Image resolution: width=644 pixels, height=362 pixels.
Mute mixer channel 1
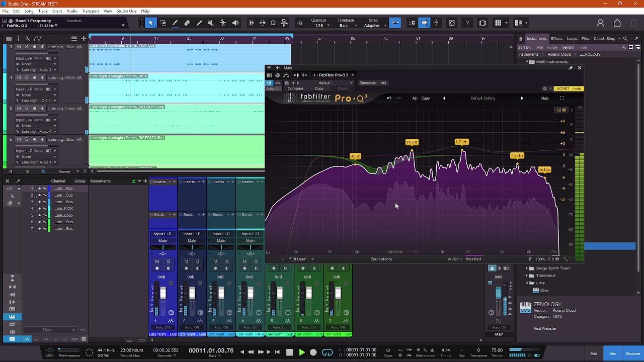[x=157, y=261]
